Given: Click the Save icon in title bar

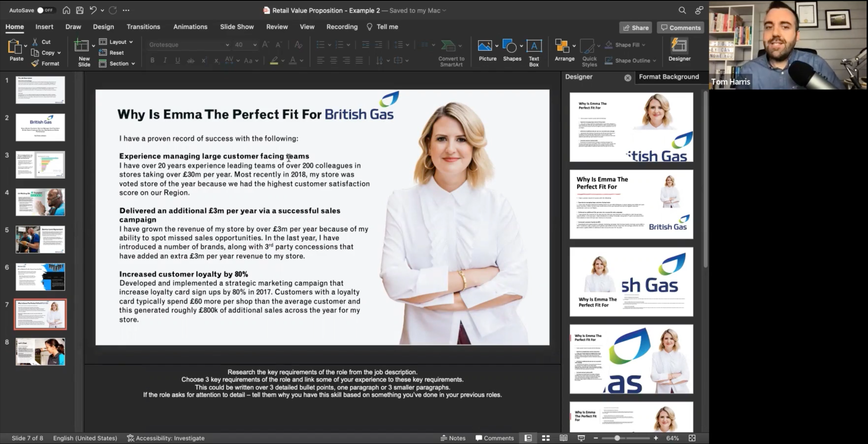Looking at the screenshot, I should tap(80, 10).
